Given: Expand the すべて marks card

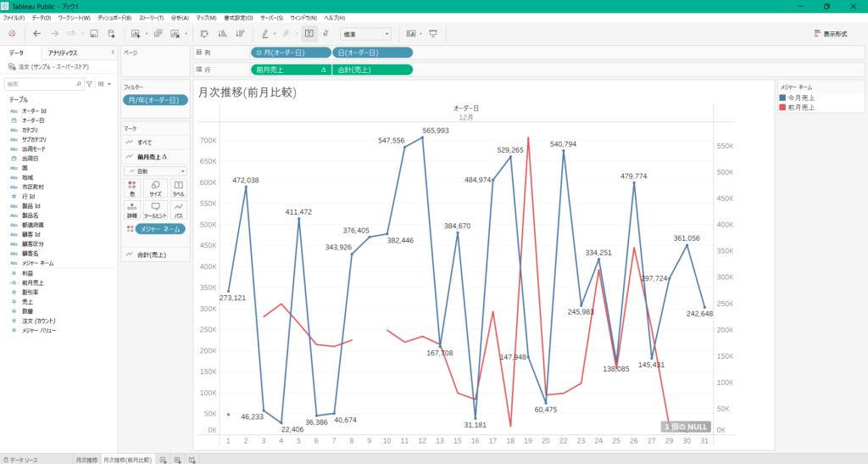Looking at the screenshot, I should click(x=155, y=143).
